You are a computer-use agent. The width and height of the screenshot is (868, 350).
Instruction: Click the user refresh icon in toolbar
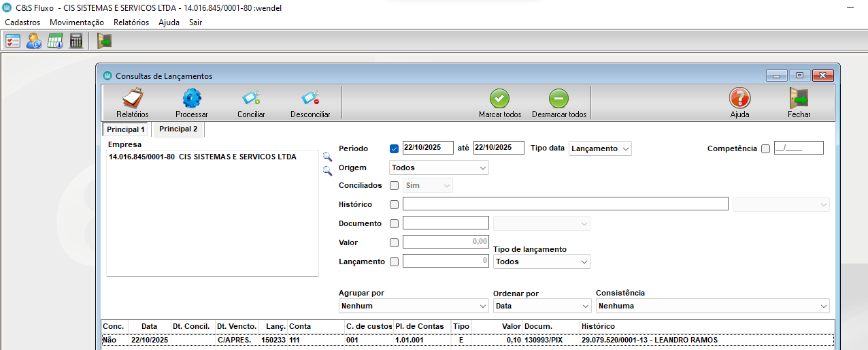point(34,42)
